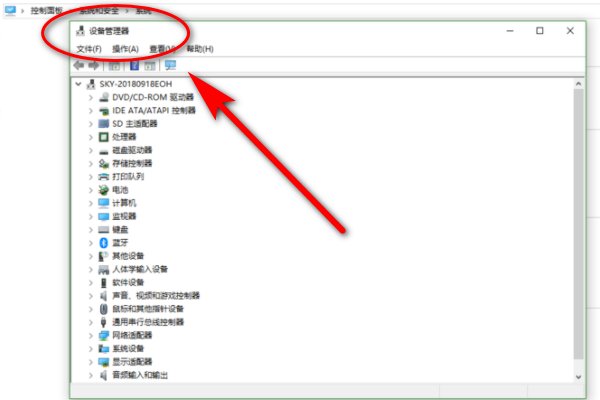This screenshot has width=600, height=400.
Task: Open the 文件(F) menu
Action: pos(89,49)
